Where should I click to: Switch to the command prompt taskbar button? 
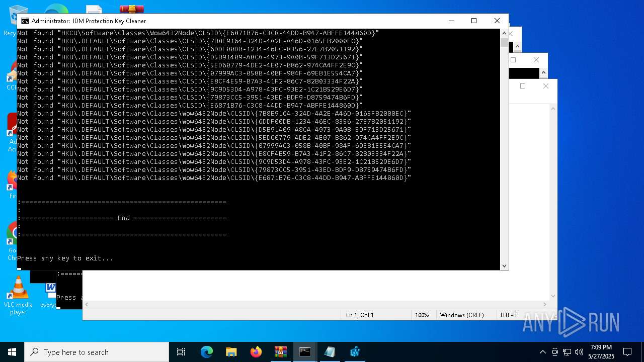coord(305,352)
